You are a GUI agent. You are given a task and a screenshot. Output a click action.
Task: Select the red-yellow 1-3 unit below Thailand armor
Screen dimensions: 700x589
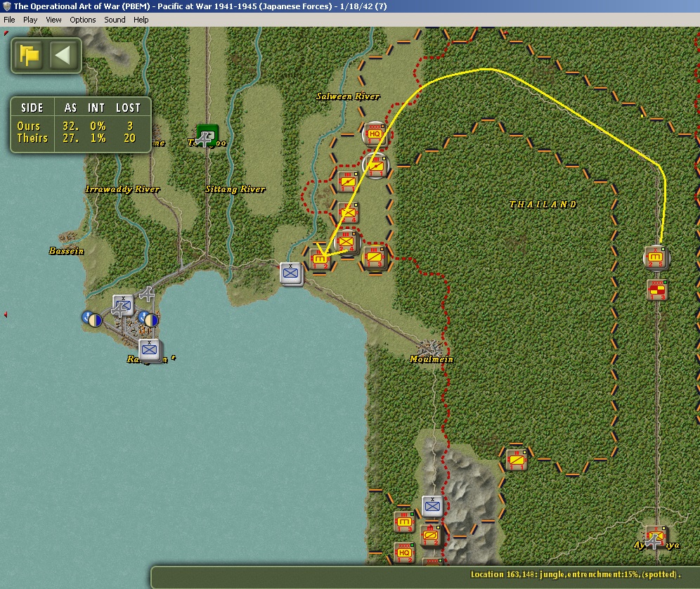pos(656,290)
